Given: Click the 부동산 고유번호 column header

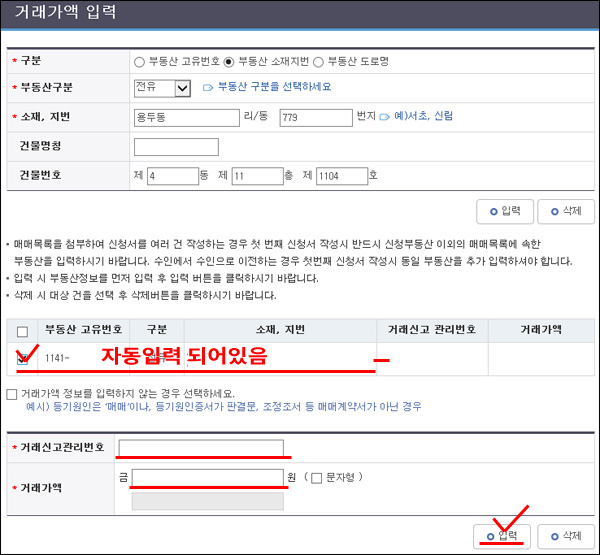Looking at the screenshot, I should point(83,330).
